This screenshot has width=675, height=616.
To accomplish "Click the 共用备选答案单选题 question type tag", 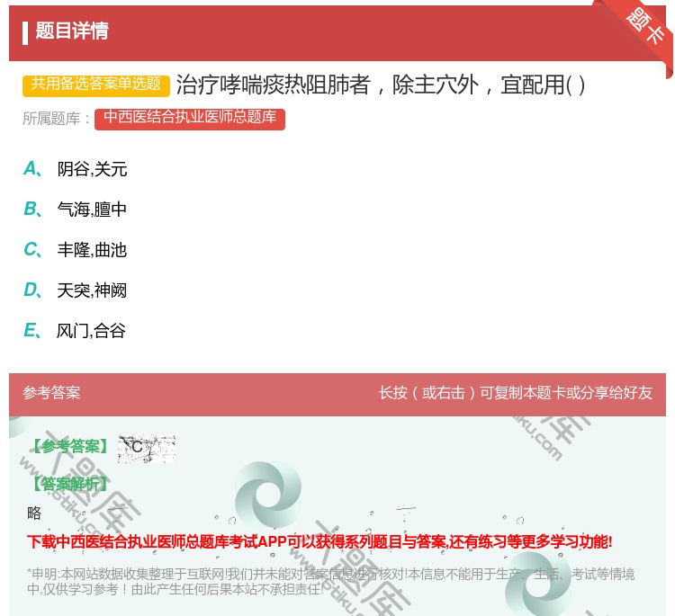I will [x=96, y=85].
